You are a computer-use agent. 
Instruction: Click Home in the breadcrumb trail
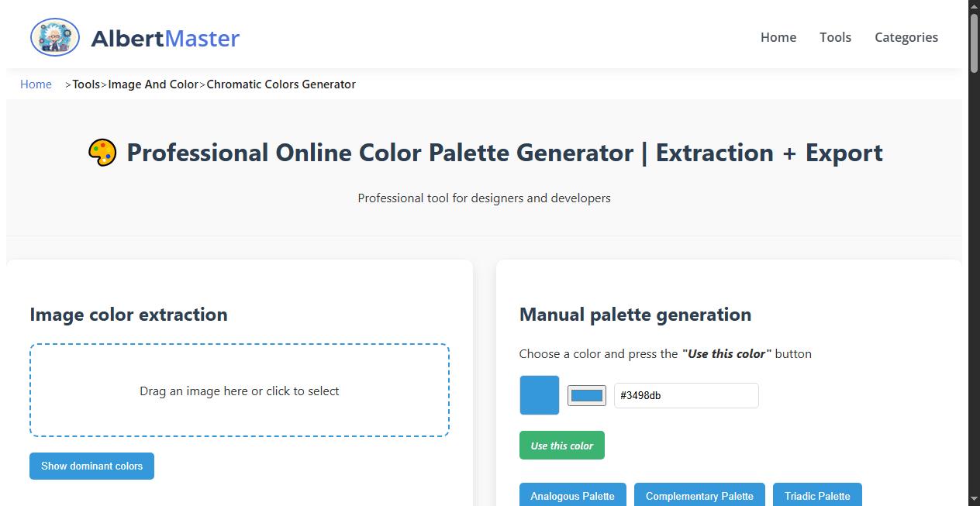[x=36, y=84]
